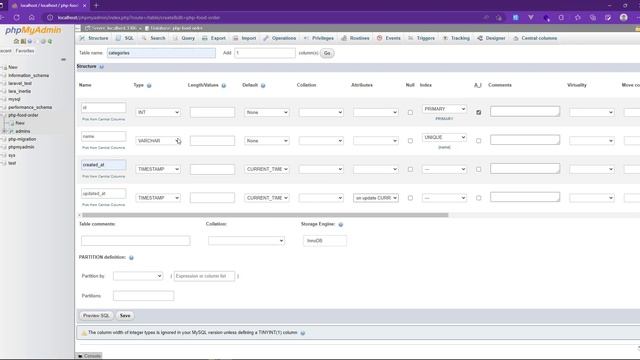The height and width of the screenshot is (360, 640).
Task: Open help icon next to Default header
Action: point(263,85)
